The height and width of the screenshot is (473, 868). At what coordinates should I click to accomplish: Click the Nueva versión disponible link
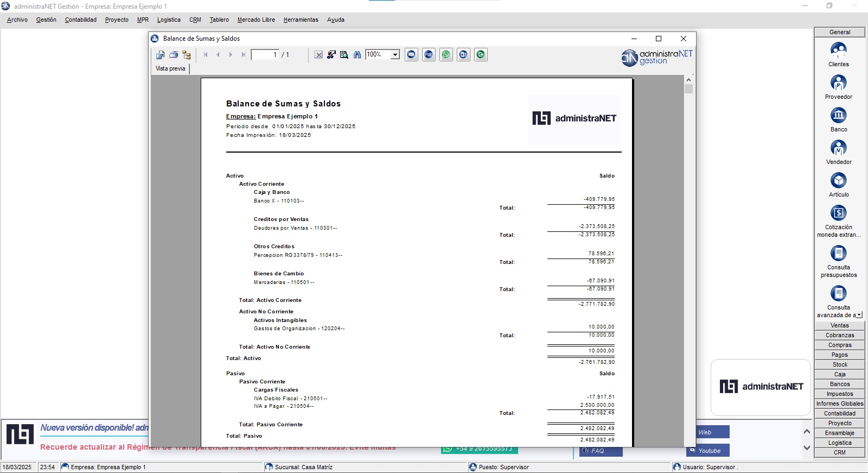pyautogui.click(x=94, y=428)
